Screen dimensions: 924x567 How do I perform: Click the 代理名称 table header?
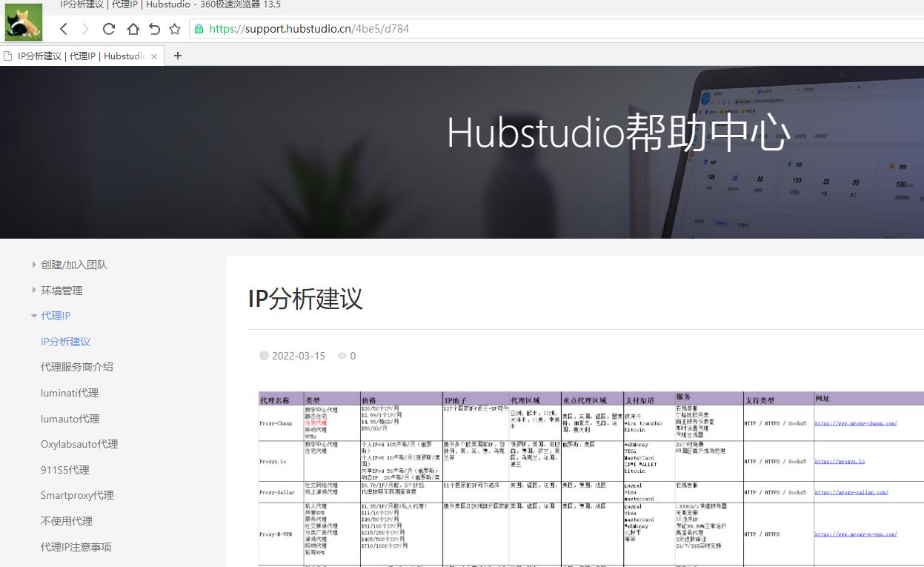point(275,399)
